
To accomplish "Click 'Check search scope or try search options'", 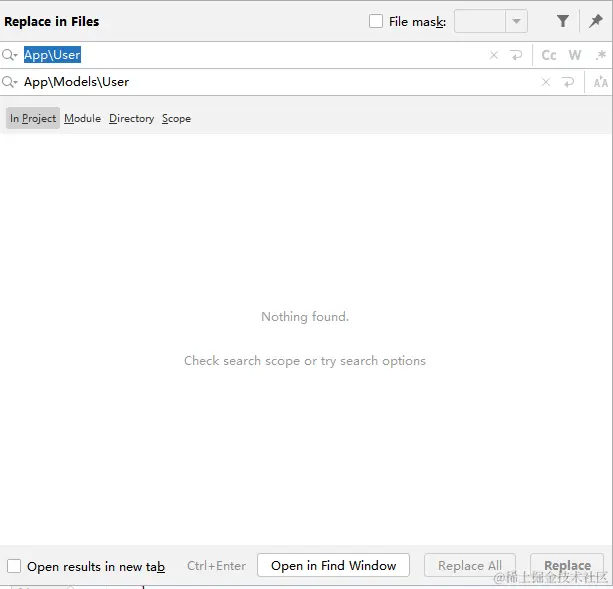I will point(305,361).
